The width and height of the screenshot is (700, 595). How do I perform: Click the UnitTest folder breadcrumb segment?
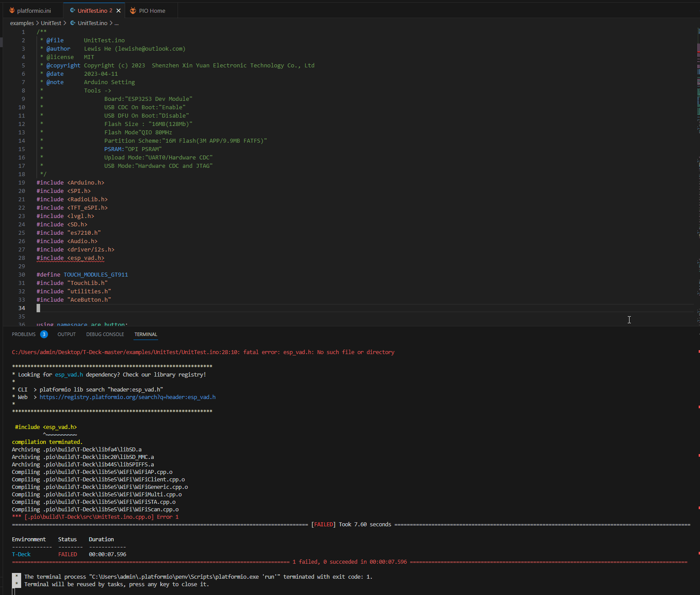point(51,23)
